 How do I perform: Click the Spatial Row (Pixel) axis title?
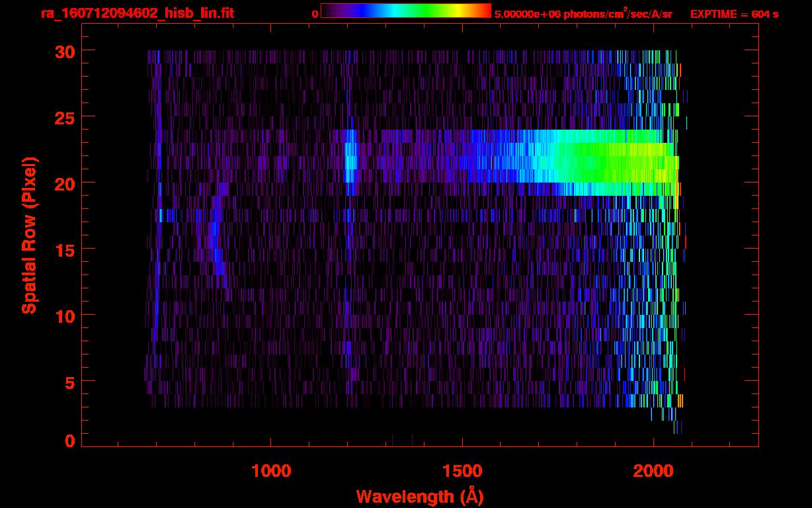(x=30, y=235)
